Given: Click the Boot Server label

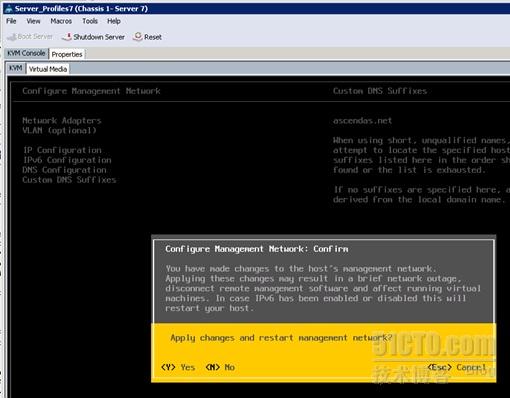Looking at the screenshot, I should (x=35, y=37).
